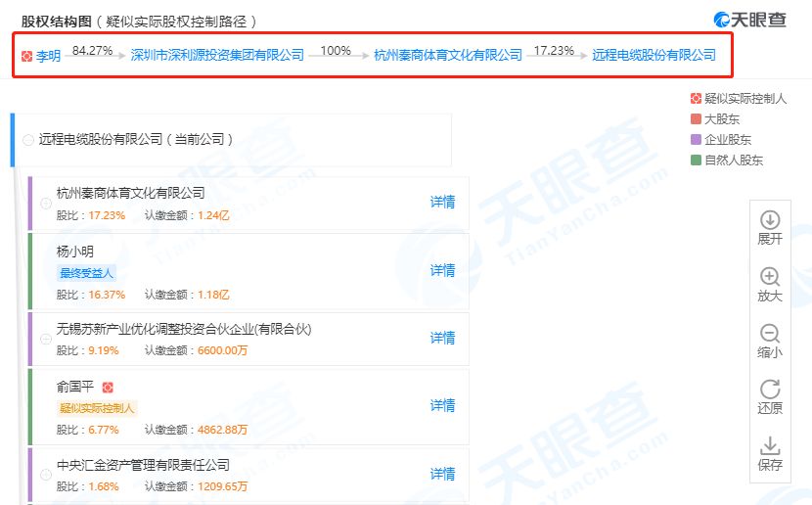Click the 自然人股东 green legend swatch
This screenshot has height=505, width=812.
696,161
